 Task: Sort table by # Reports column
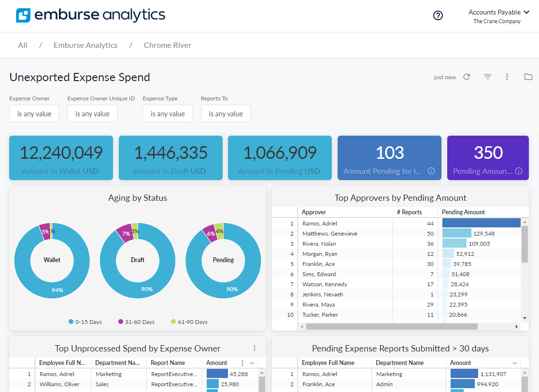point(409,212)
